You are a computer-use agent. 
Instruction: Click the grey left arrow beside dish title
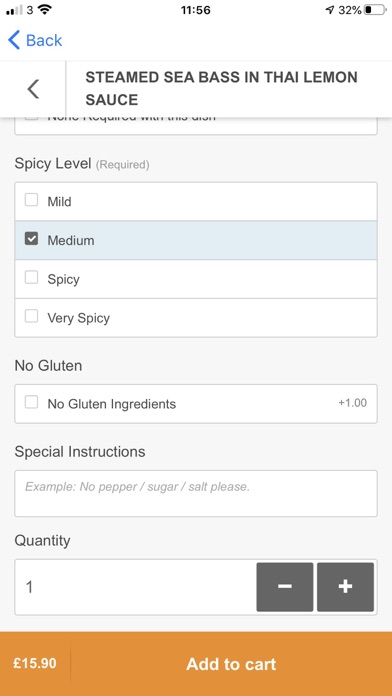click(33, 89)
